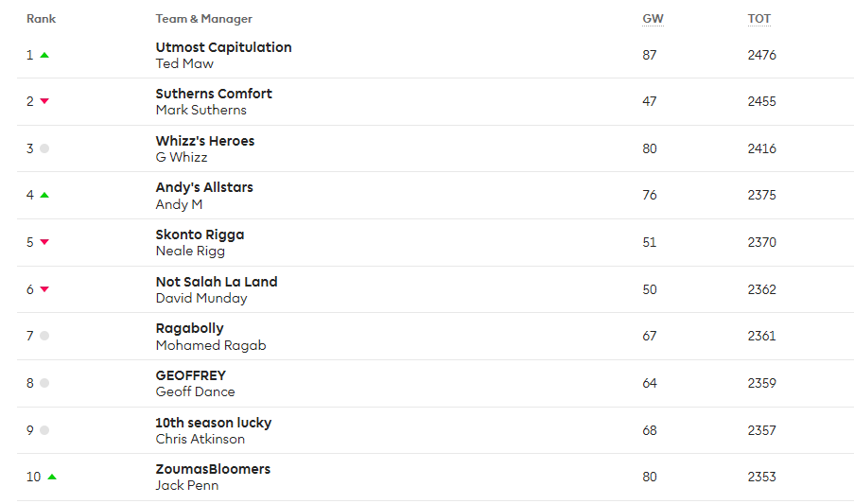Click the TOT column header
Image resolution: width=854 pixels, height=504 pixels.
tap(759, 19)
